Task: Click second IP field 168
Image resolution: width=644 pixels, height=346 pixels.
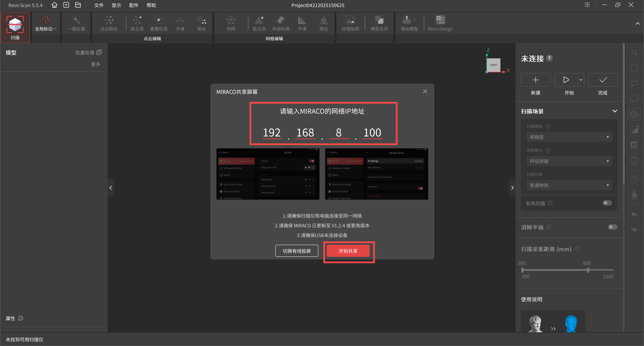Action: [305, 132]
